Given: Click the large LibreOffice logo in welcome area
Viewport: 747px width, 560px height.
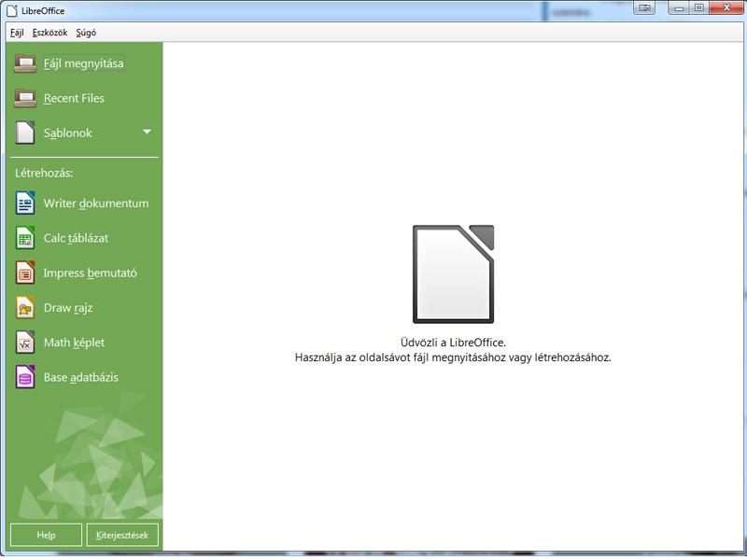Looking at the screenshot, I should coord(453,274).
